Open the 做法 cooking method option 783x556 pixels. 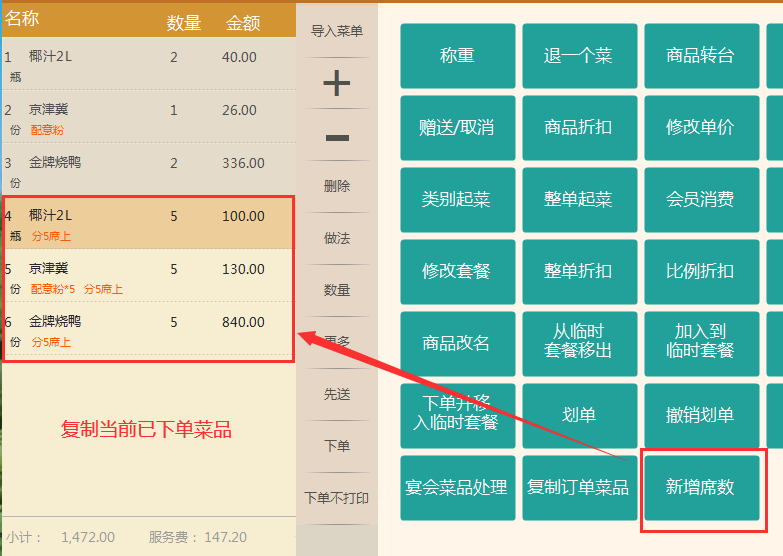[x=337, y=238]
